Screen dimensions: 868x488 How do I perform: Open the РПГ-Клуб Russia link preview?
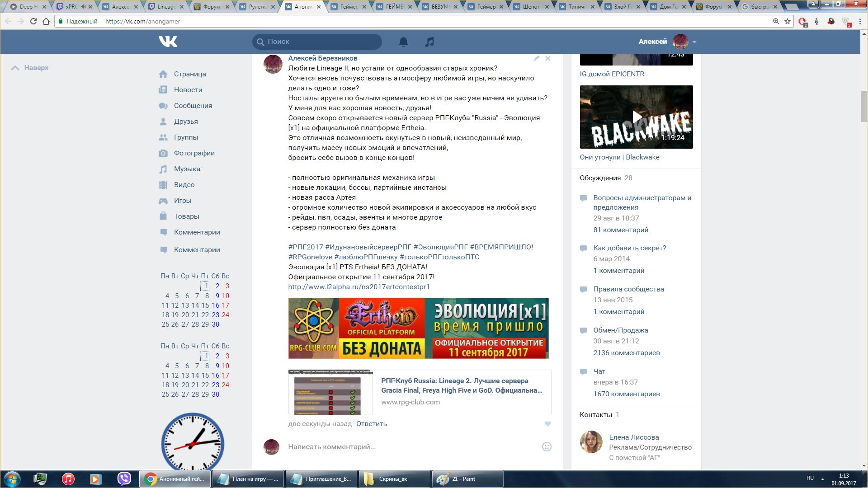coord(420,392)
